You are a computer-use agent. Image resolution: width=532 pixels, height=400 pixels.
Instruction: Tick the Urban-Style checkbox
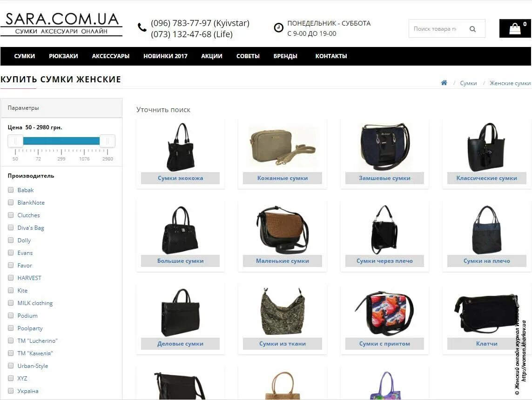11,366
